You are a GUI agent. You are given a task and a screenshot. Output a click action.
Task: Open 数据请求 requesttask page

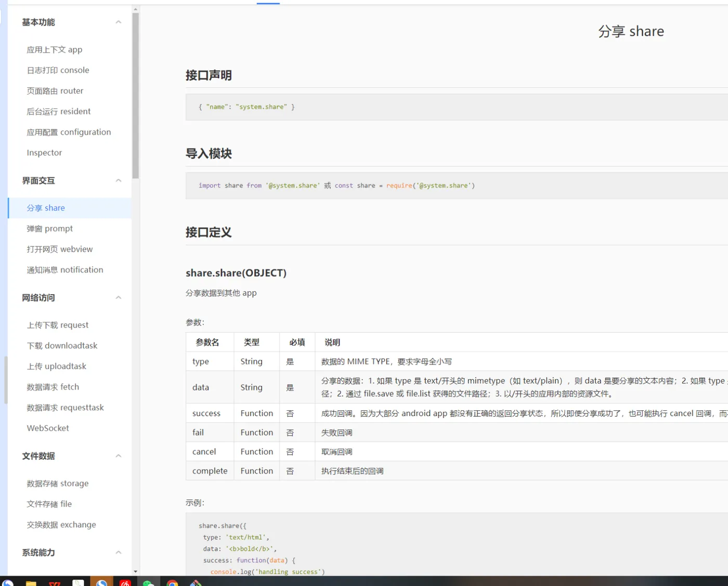(x=65, y=408)
